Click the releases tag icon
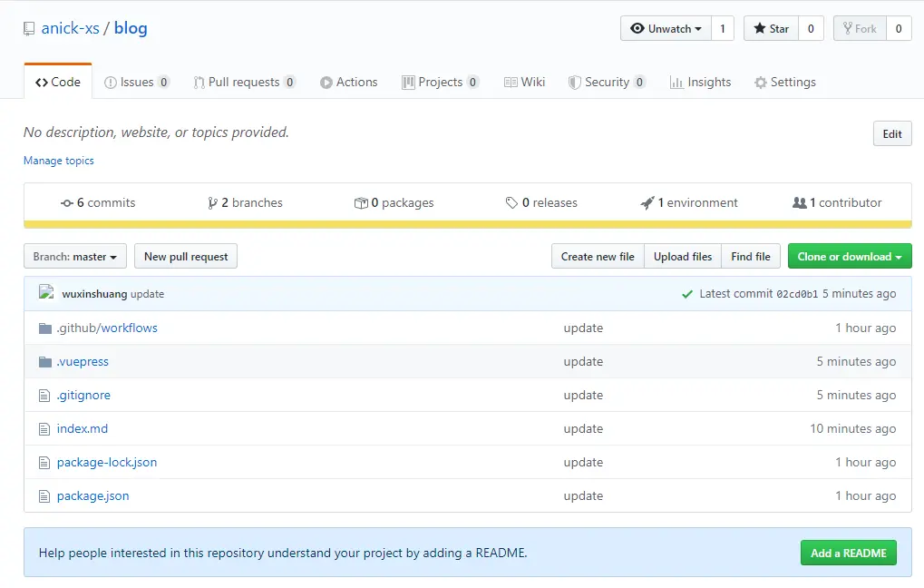This screenshot has height=588, width=924. tap(511, 203)
